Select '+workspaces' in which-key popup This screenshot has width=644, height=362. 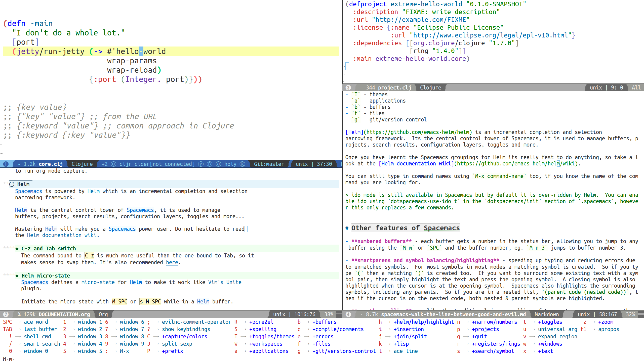(x=266, y=344)
